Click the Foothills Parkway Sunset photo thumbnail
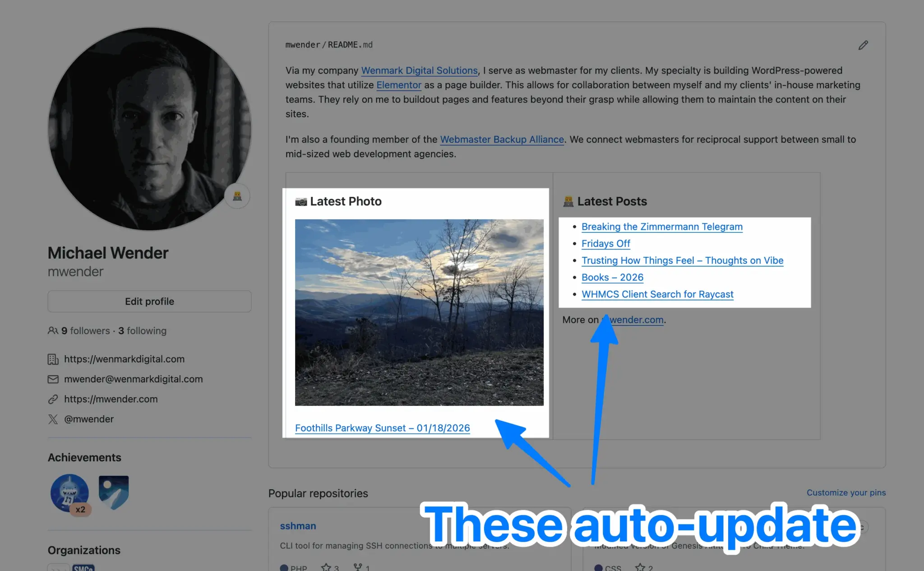Image resolution: width=924 pixels, height=571 pixels. pyautogui.click(x=419, y=312)
